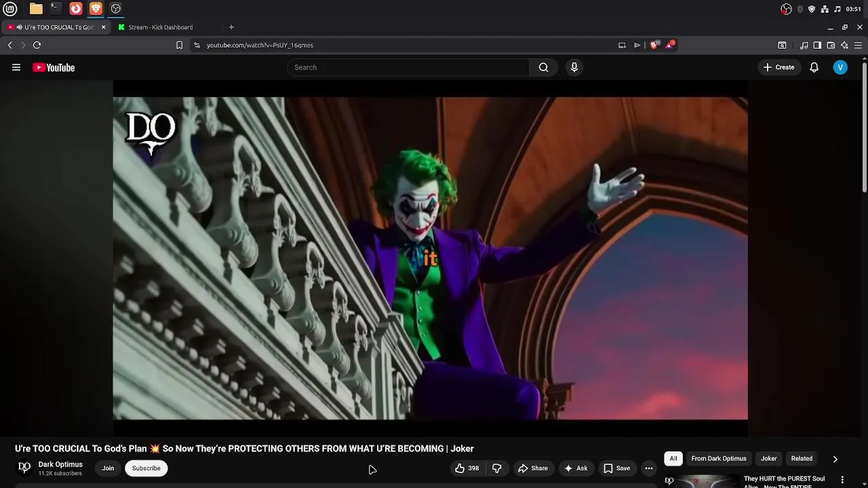Open Brave Rewards triangle icon
Viewport: 868px width, 488px height.
[670, 45]
